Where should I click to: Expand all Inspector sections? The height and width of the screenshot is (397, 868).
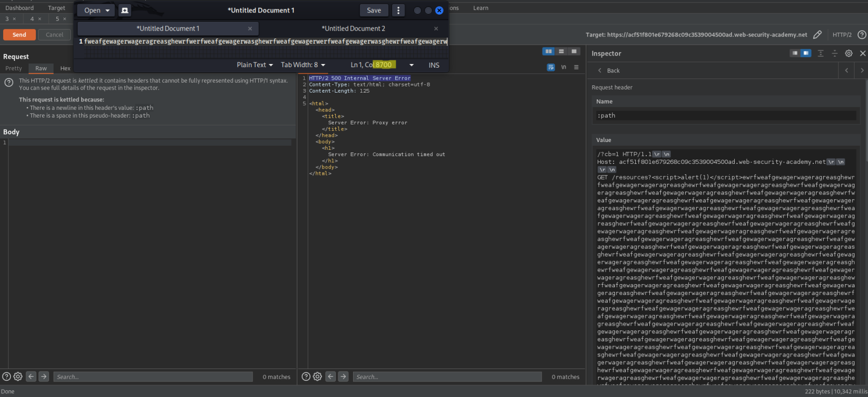pos(821,54)
